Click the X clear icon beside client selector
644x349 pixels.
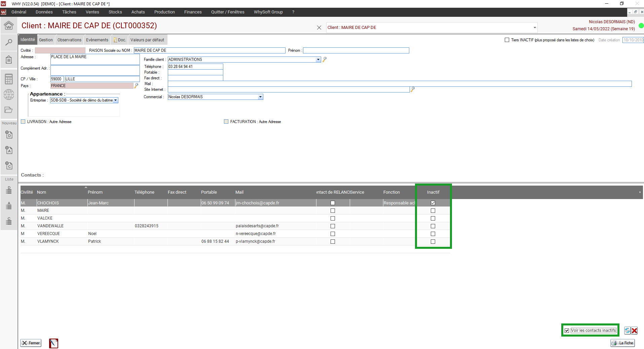[319, 28]
